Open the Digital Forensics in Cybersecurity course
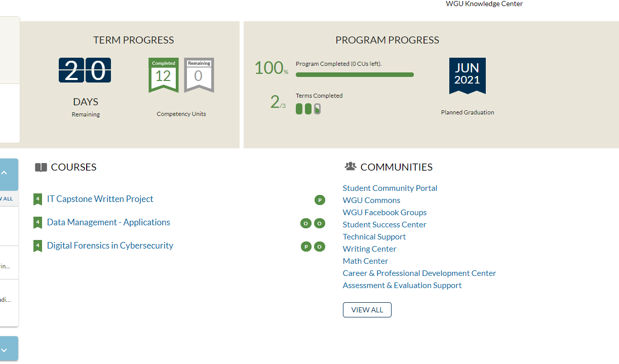 click(110, 246)
